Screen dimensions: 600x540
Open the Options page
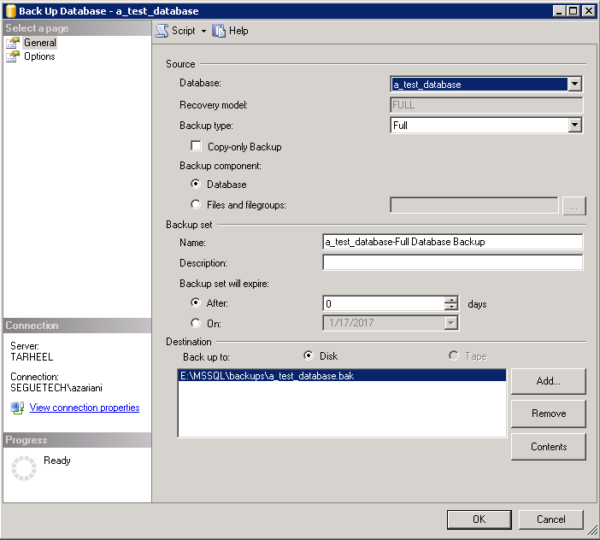click(x=39, y=57)
